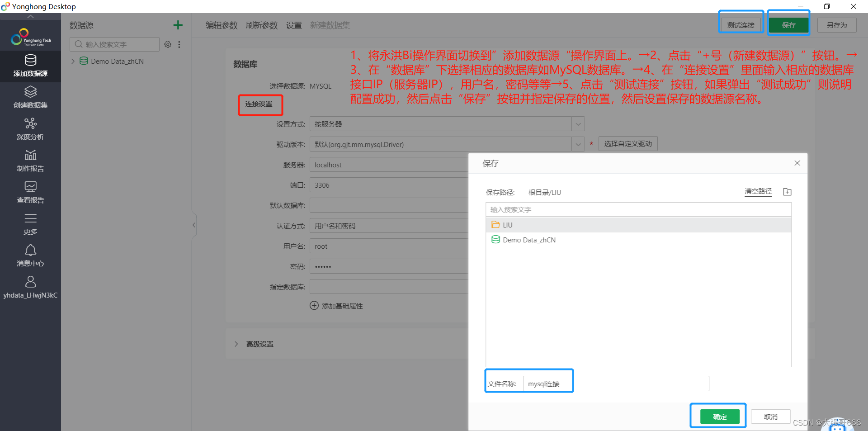The height and width of the screenshot is (431, 868).
Task: Open the 认证方式 combo box
Action: (389, 226)
